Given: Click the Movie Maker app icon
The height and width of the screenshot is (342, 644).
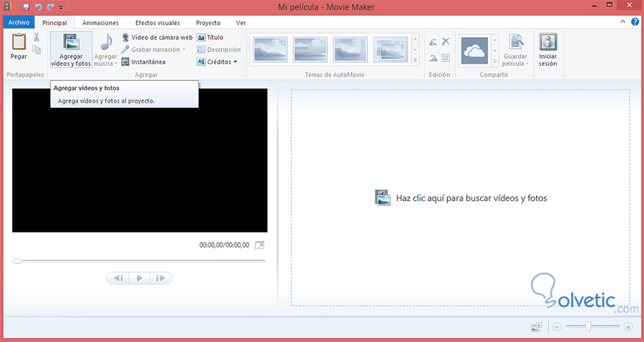Looking at the screenshot, I should pos(8,7).
